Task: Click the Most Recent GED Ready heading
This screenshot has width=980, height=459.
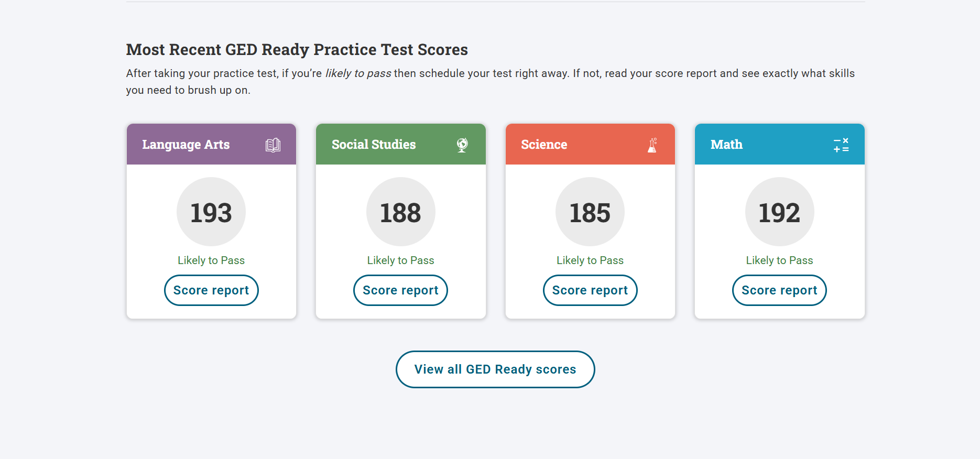Action: coord(297,50)
